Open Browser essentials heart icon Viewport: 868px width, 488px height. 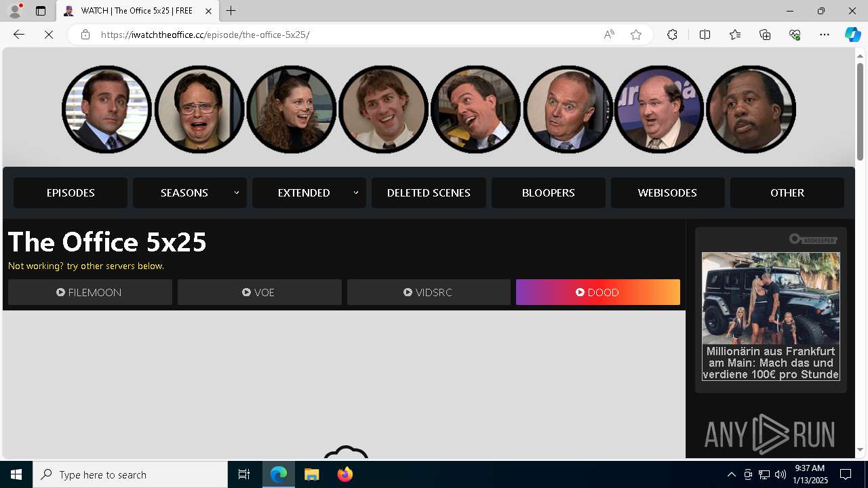(x=795, y=35)
